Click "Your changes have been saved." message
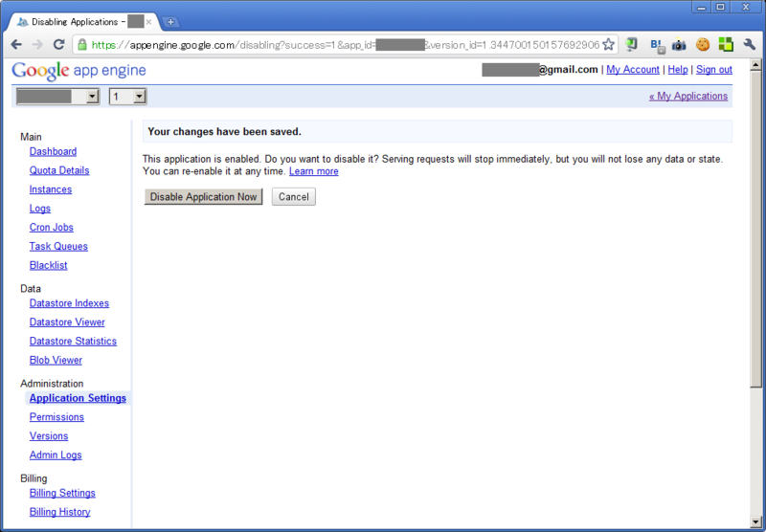The image size is (766, 532). (224, 132)
